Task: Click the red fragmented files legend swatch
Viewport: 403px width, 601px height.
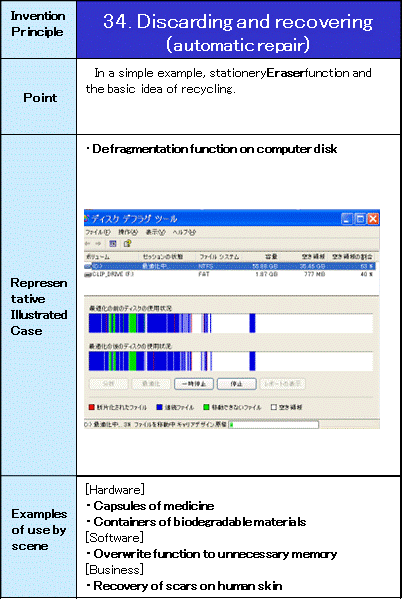Action: tap(92, 407)
